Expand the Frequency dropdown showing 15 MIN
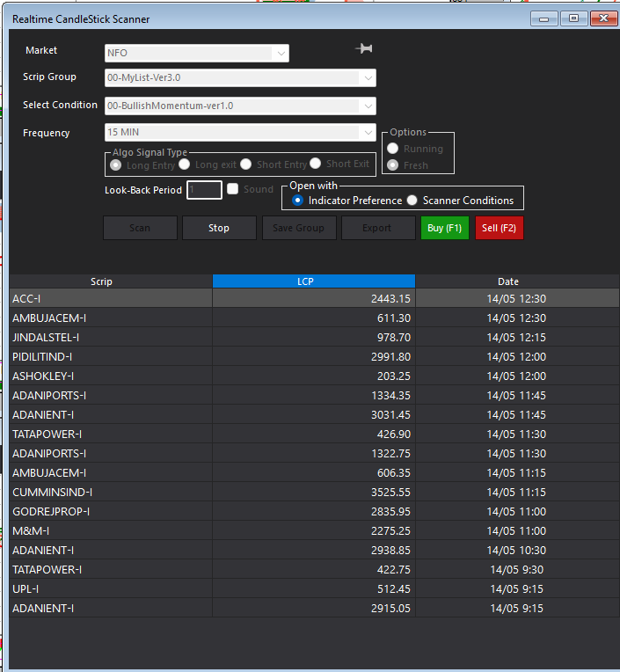The width and height of the screenshot is (620, 672). (240, 133)
